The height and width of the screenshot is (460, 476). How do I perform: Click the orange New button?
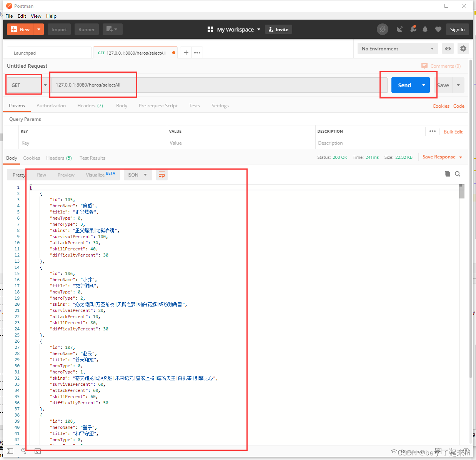click(x=21, y=29)
